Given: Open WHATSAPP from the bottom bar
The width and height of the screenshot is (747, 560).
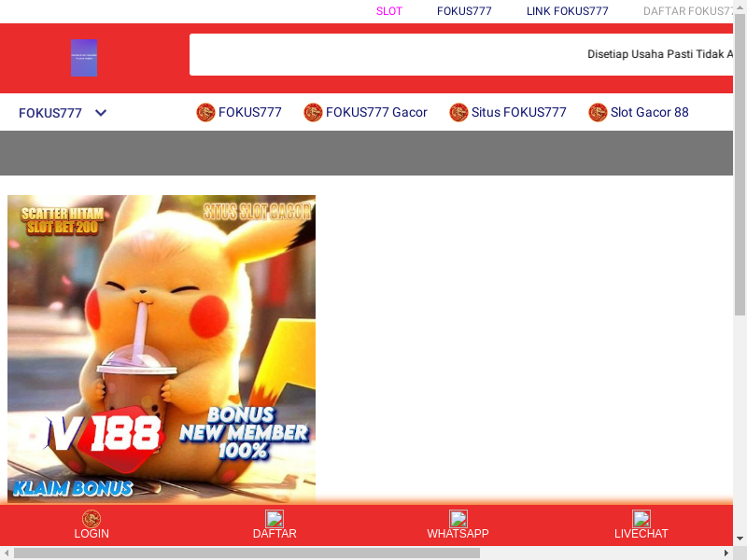Looking at the screenshot, I should tap(458, 525).
